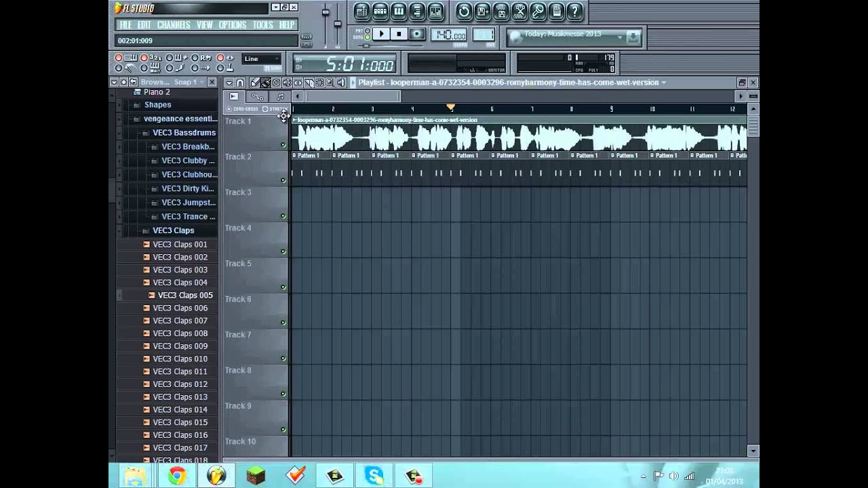
Task: Select the Zoom tool in Playlist toolbar
Action: pyautogui.click(x=330, y=83)
